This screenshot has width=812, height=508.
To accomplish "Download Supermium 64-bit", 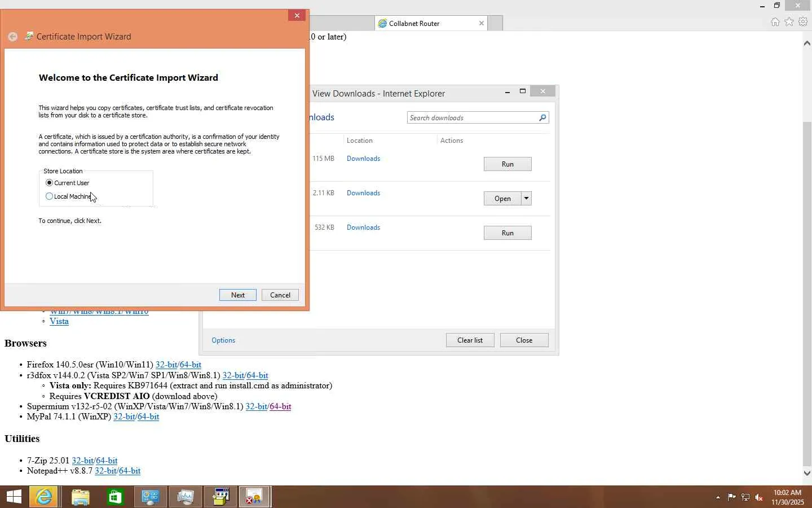I will tap(280, 406).
